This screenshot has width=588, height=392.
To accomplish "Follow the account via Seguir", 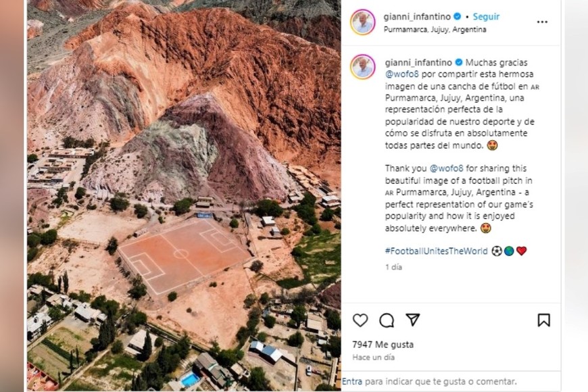I will click(x=486, y=16).
